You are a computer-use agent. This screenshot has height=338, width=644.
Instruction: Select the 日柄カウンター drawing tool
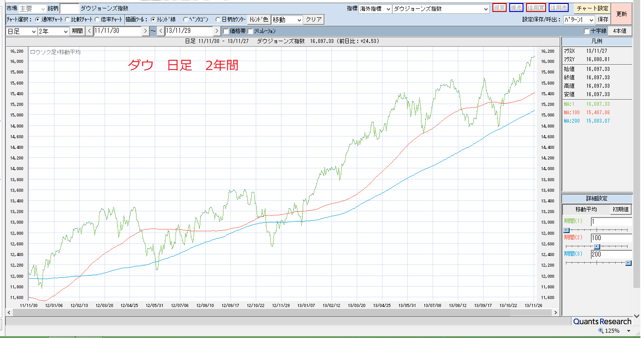(x=218, y=19)
